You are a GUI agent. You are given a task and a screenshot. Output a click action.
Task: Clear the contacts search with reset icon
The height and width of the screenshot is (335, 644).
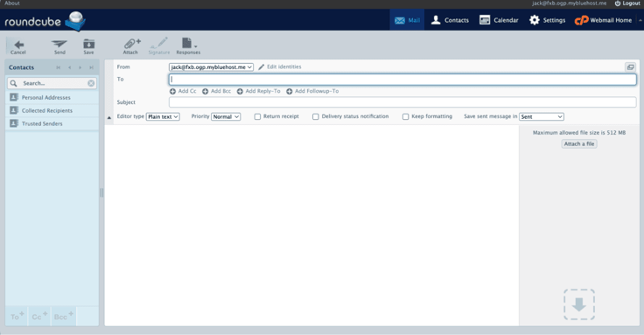click(x=91, y=83)
